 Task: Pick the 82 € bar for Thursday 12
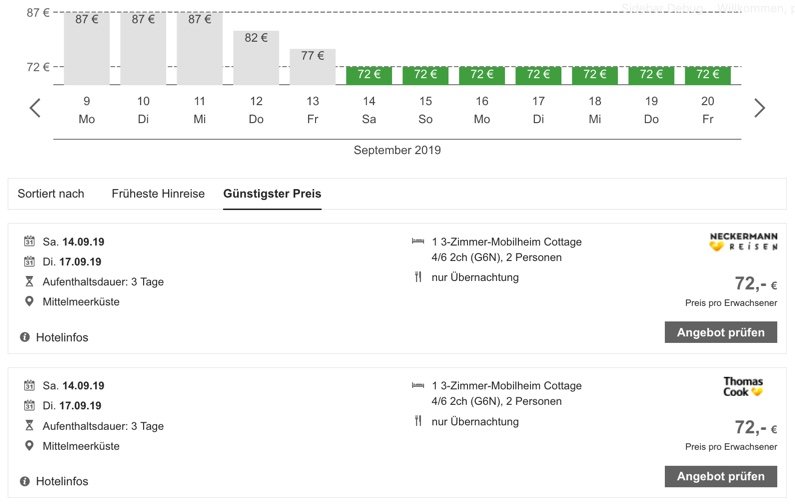tap(256, 57)
